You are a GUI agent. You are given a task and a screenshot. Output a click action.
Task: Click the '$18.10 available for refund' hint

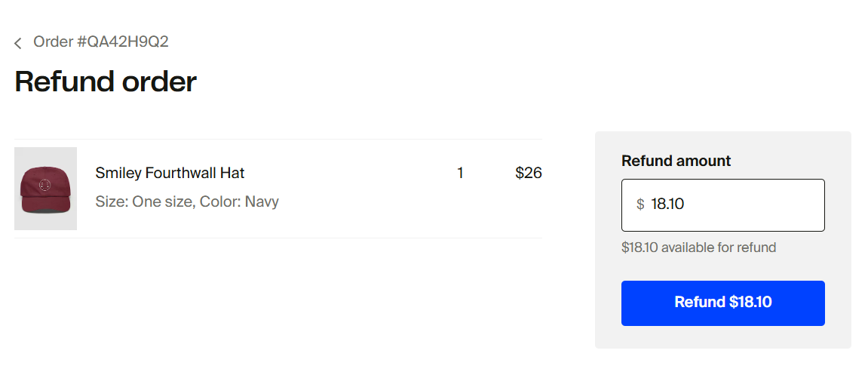tap(698, 247)
